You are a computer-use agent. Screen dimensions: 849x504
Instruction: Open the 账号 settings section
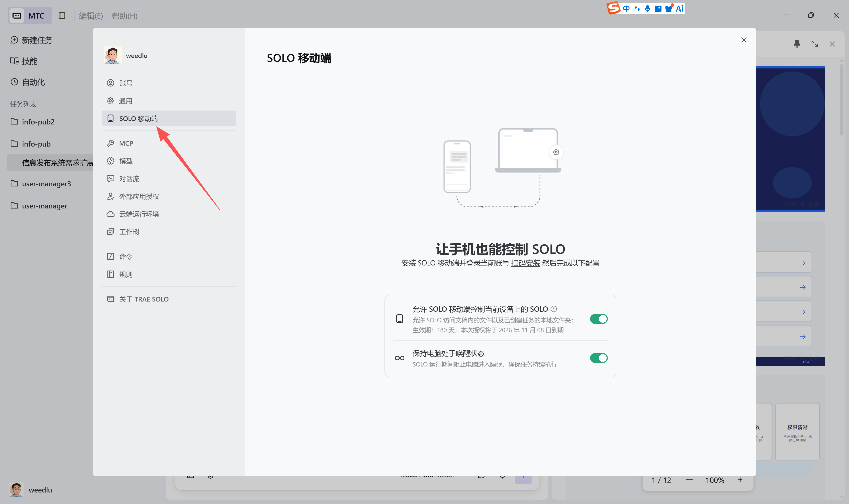click(169, 83)
